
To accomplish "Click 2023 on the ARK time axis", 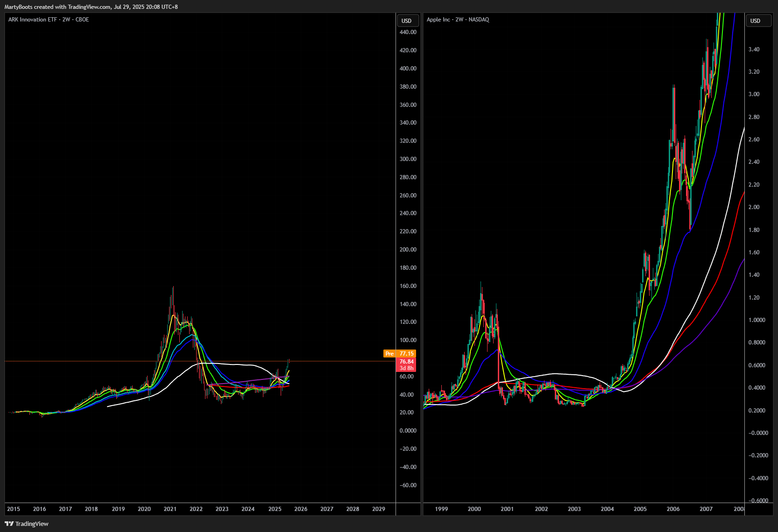I will [x=222, y=509].
